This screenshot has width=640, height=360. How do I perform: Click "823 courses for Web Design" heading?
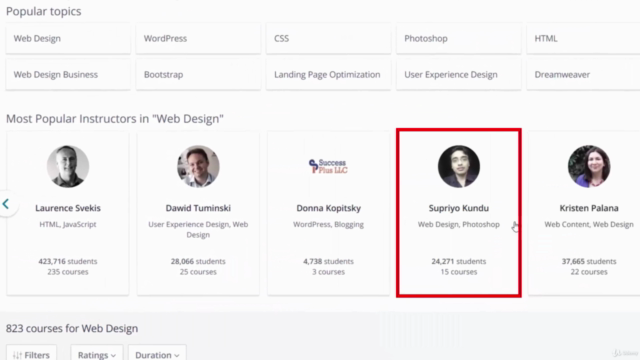click(72, 329)
